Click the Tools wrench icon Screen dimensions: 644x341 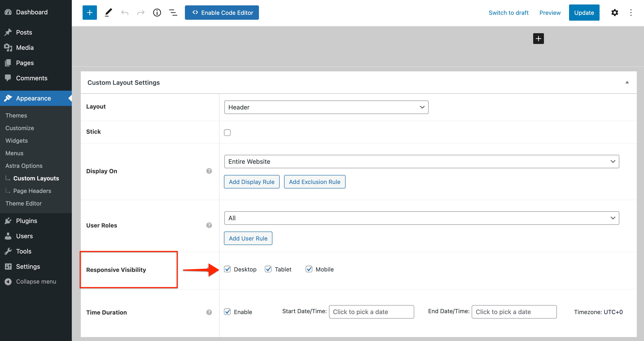pyautogui.click(x=8, y=251)
